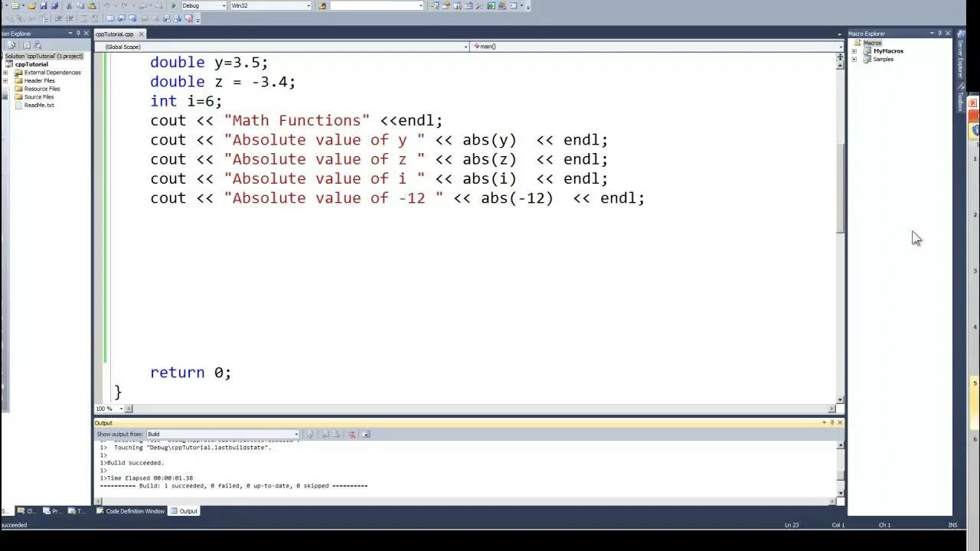Open the Code Definition Window tab
Image resolution: width=980 pixels, height=551 pixels.
pyautogui.click(x=130, y=511)
